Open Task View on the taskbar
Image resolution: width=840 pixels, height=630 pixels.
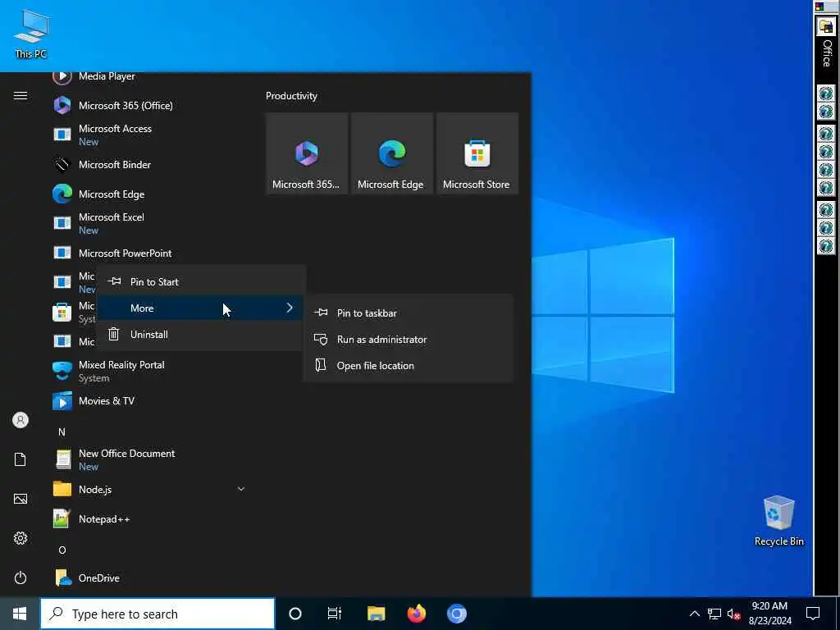335,614
